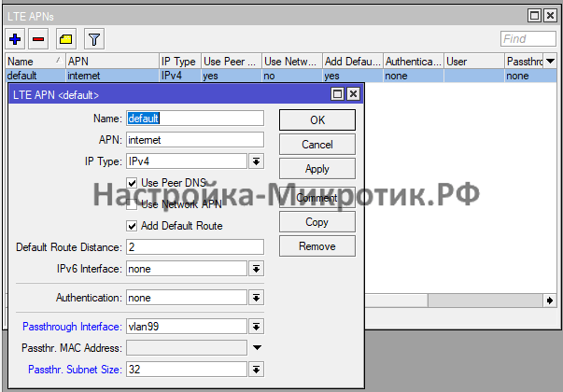The width and height of the screenshot is (563, 392).
Task: Click the Passthrough Interface vlan99 field
Action: pos(187,327)
